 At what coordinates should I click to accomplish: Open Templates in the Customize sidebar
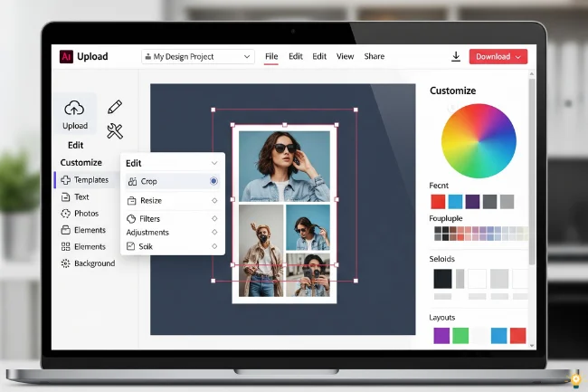(90, 180)
